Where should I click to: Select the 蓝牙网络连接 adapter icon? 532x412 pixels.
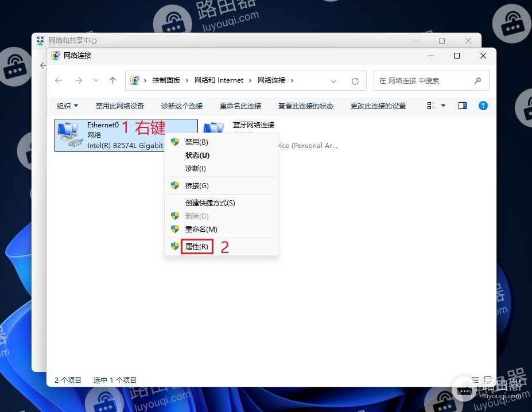(x=213, y=127)
